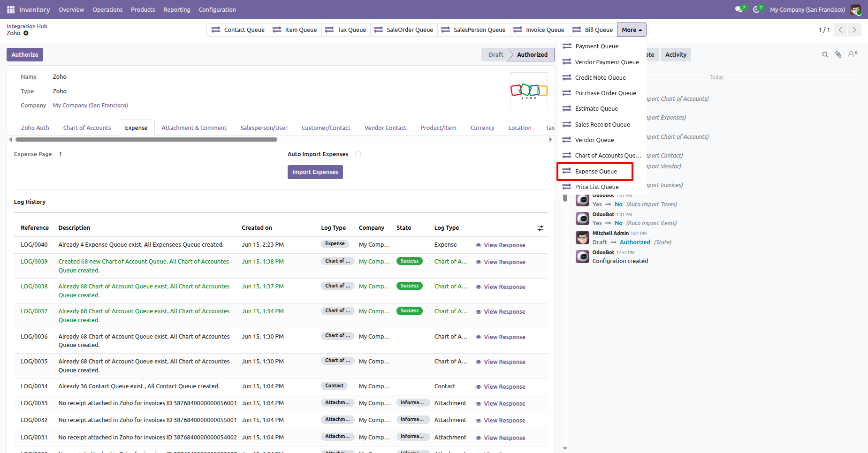
Task: Collapse the More dropdown button
Action: [632, 30]
